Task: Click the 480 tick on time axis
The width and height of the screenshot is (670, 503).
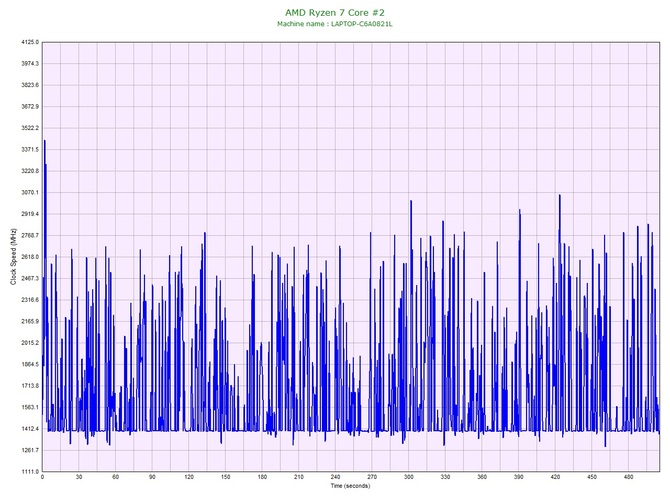Action: click(629, 477)
